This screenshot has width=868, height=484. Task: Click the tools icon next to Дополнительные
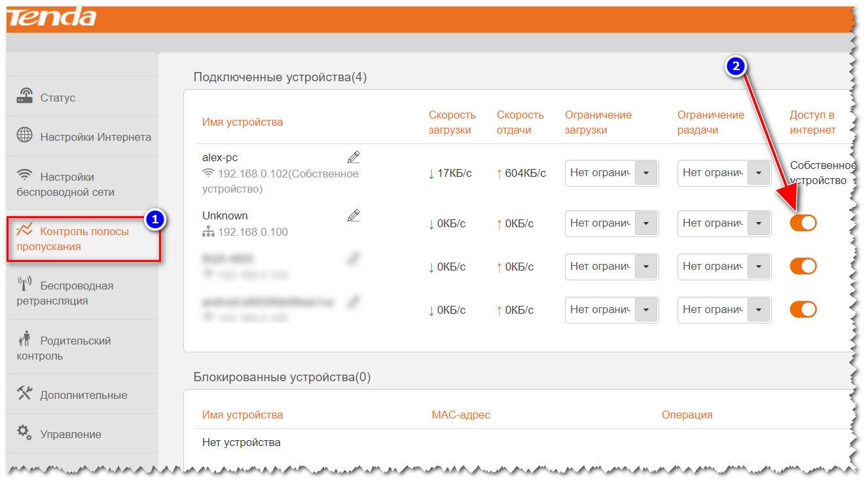tap(25, 394)
